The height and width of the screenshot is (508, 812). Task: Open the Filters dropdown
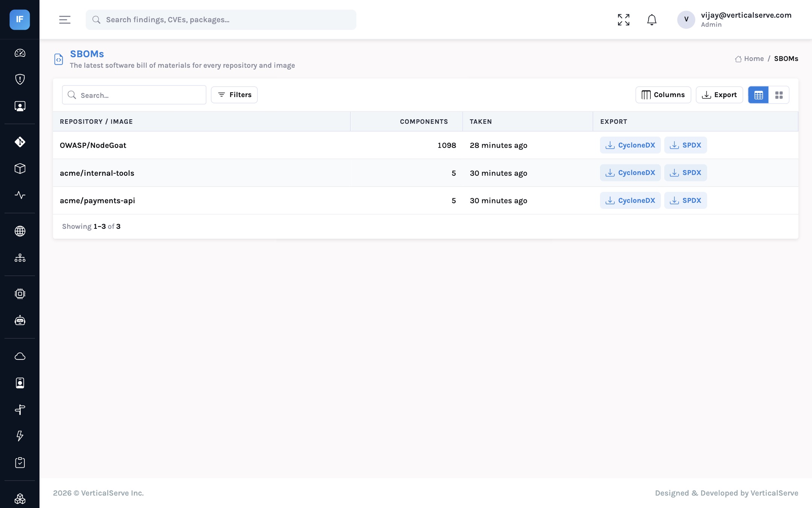click(234, 95)
